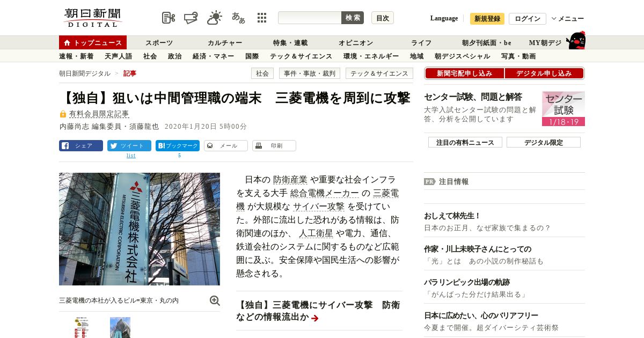Click 防衛産業 keyword link
Screen dimensions: 644x338
(x=290, y=180)
